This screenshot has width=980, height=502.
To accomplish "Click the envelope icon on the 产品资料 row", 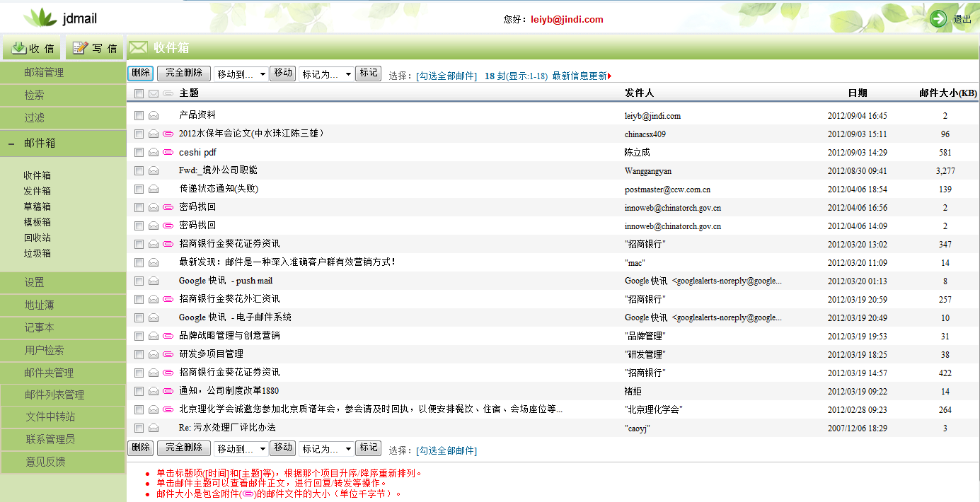I will 154,115.
